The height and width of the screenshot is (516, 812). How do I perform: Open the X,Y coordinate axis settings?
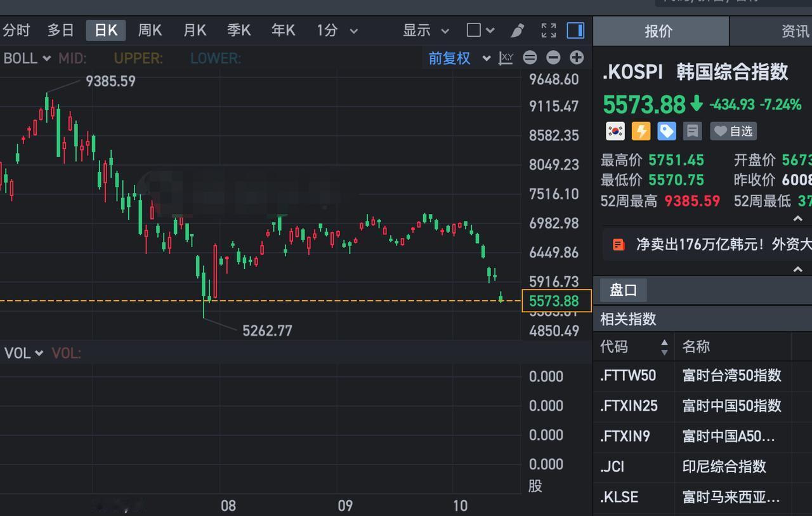click(506, 58)
